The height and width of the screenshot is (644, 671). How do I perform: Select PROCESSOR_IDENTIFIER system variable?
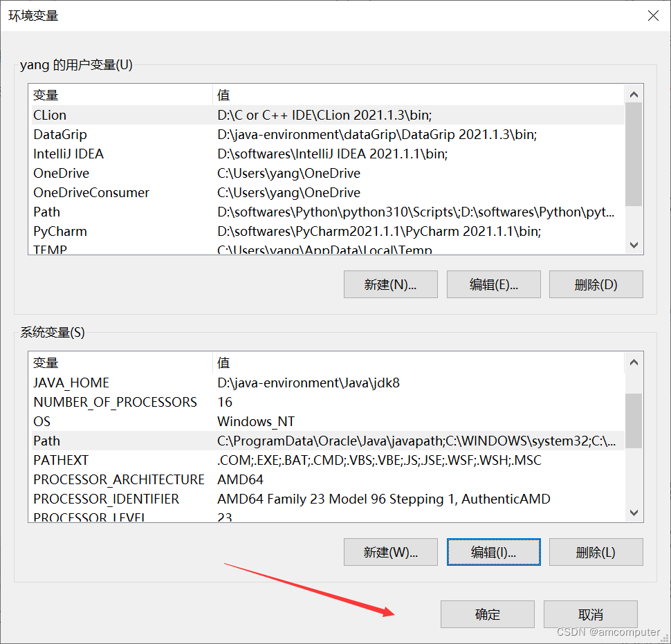pyautogui.click(x=328, y=499)
